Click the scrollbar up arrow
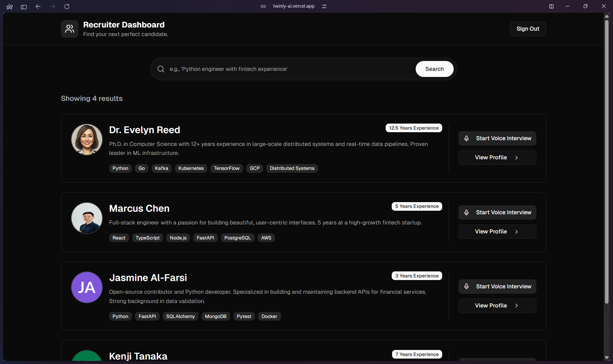Screen dimensions: 613x364 tap(607, 16)
